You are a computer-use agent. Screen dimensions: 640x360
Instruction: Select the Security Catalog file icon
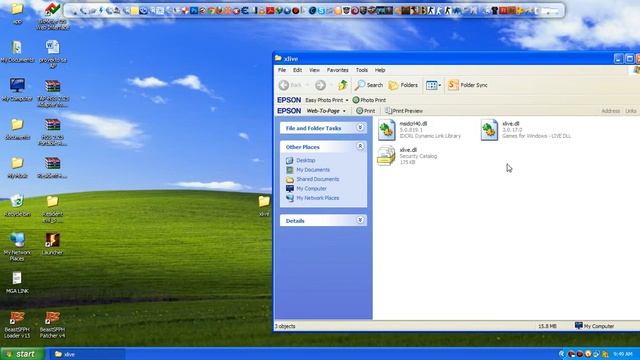click(386, 156)
